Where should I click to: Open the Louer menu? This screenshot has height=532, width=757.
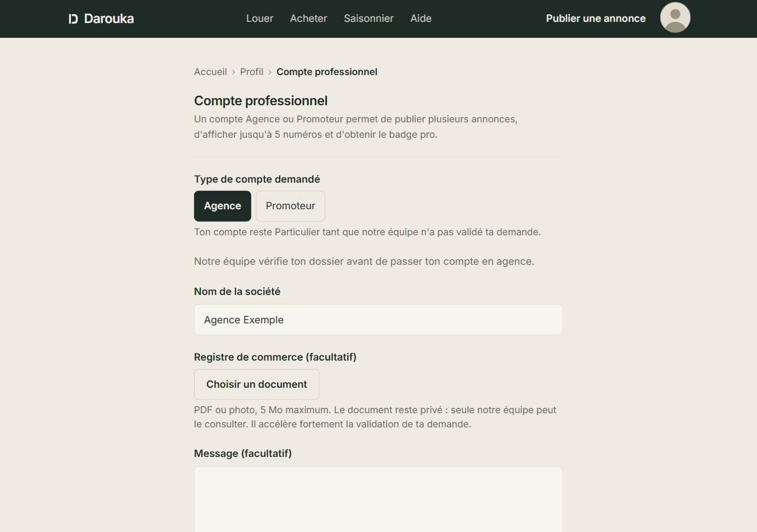(260, 18)
